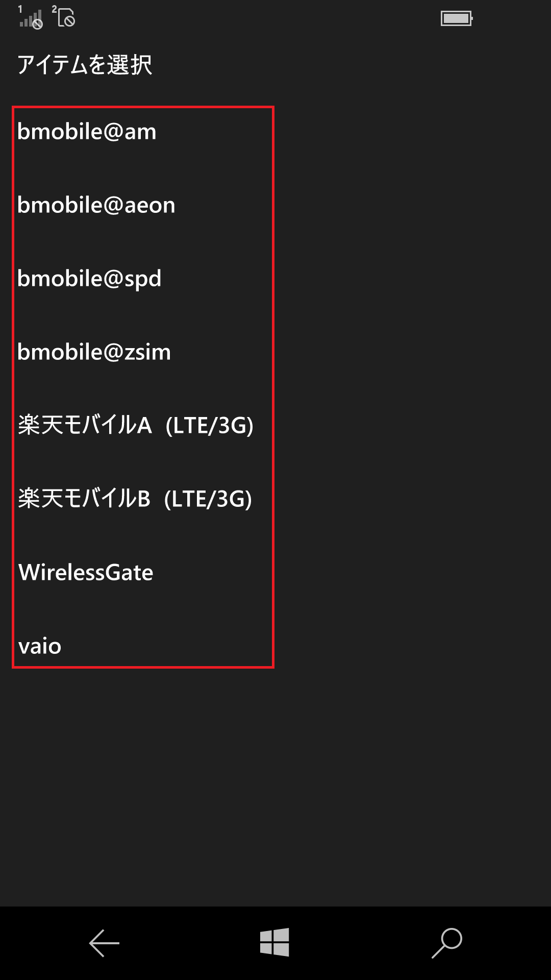Tap the SIM 1 signal strength icon
Screen dimensions: 551x980
coord(31,18)
